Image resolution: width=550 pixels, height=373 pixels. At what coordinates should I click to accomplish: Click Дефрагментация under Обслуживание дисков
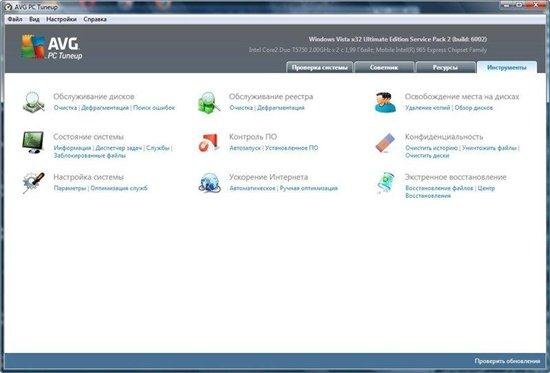coord(105,108)
